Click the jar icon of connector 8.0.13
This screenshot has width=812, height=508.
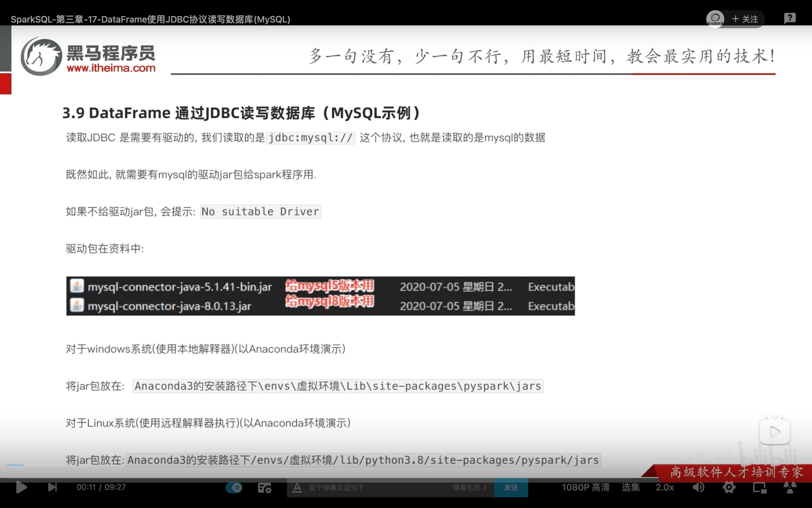click(x=77, y=305)
